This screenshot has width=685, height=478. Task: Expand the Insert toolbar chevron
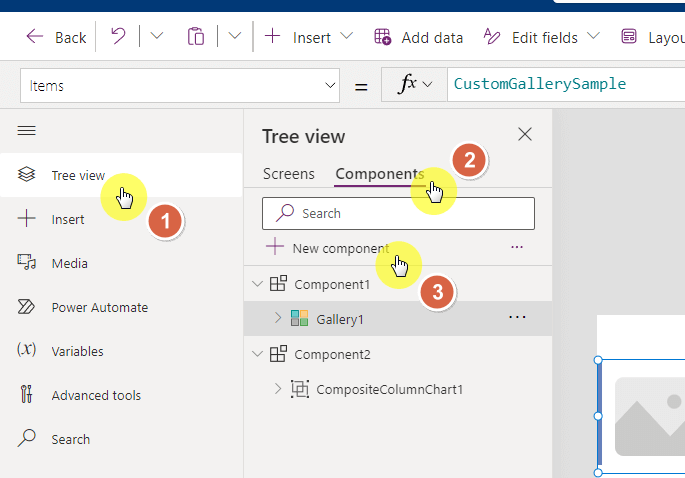pyautogui.click(x=346, y=36)
